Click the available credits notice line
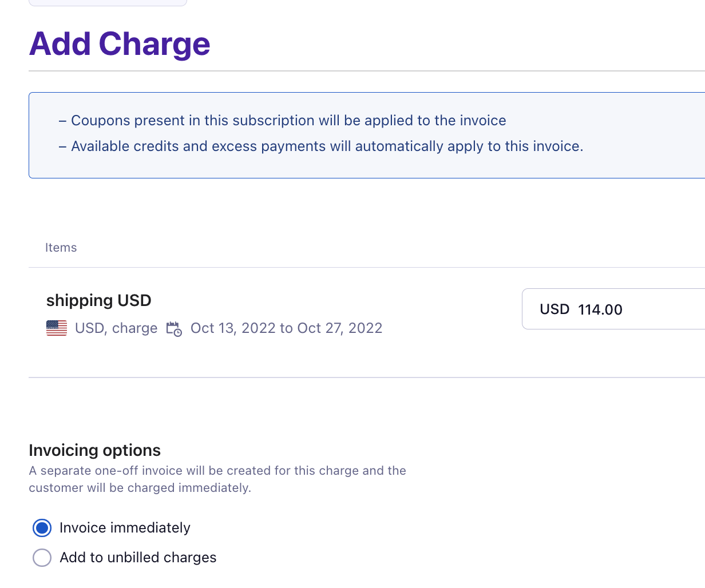The height and width of the screenshot is (588, 705). [x=321, y=146]
